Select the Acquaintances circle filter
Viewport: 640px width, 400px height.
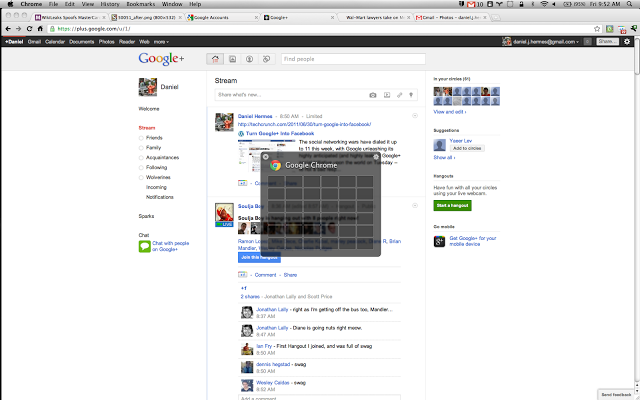tap(162, 158)
